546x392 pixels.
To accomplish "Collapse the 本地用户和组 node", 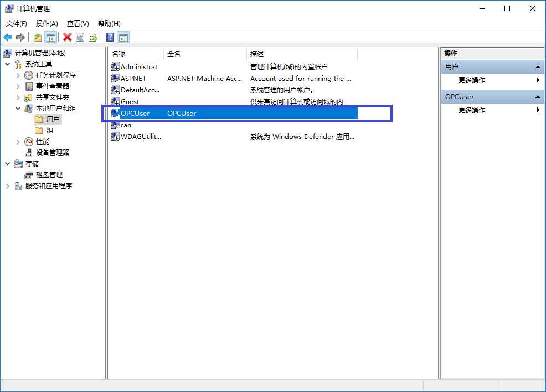I will 18,109.
